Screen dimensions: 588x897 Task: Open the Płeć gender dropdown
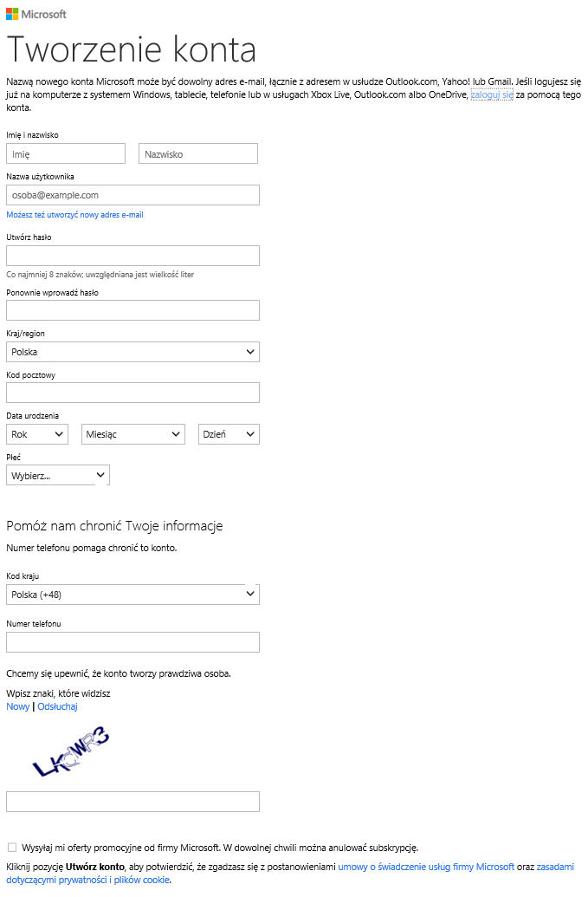58,475
